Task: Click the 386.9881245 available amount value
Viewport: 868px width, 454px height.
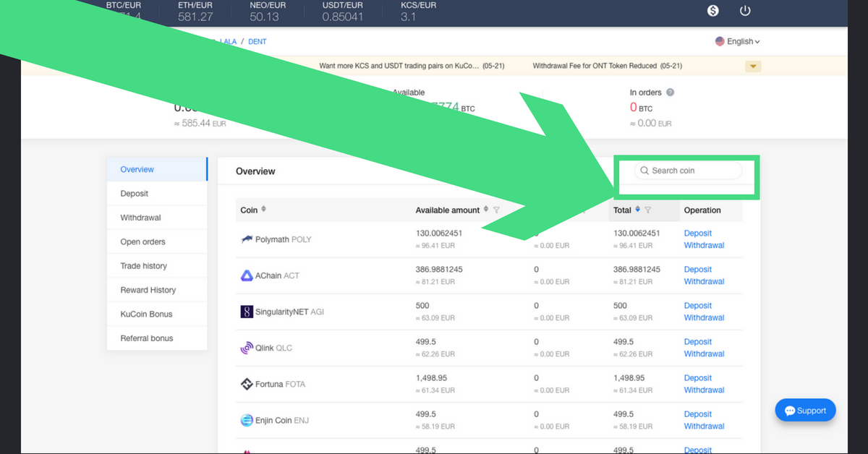Action: [x=439, y=269]
